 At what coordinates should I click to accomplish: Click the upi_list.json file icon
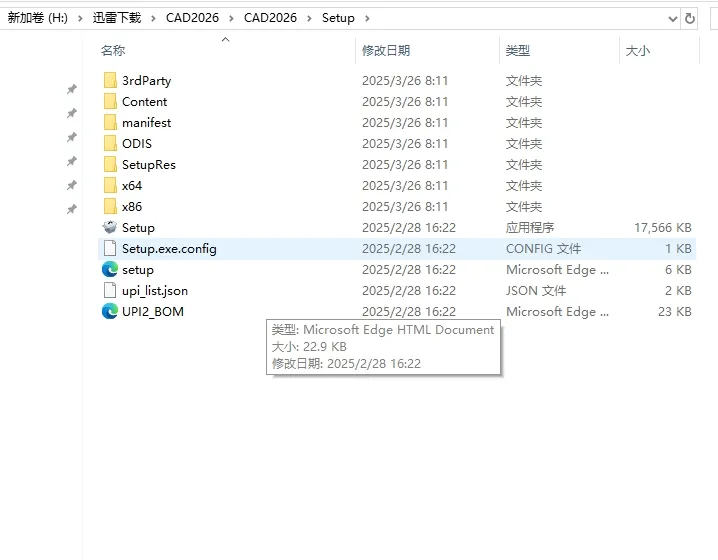pyautogui.click(x=110, y=291)
